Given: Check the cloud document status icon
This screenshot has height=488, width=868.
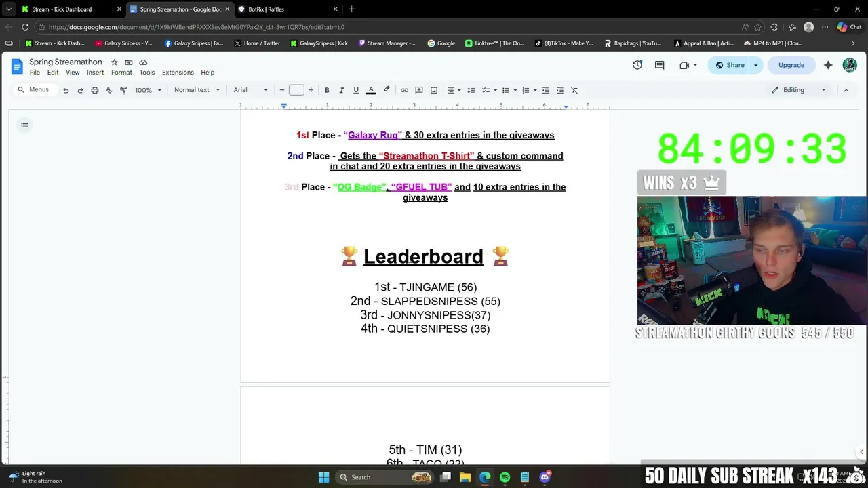Looking at the screenshot, I should pyautogui.click(x=143, y=62).
